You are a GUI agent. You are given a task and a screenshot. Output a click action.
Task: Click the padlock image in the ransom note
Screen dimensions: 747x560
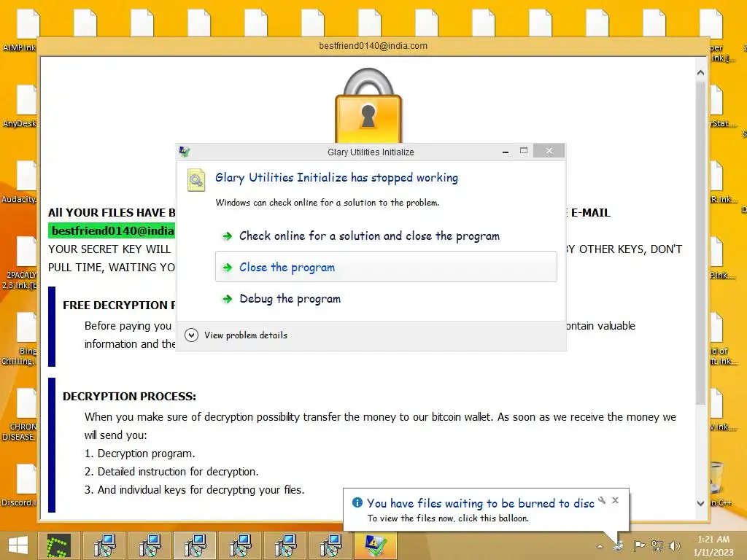[x=368, y=105]
